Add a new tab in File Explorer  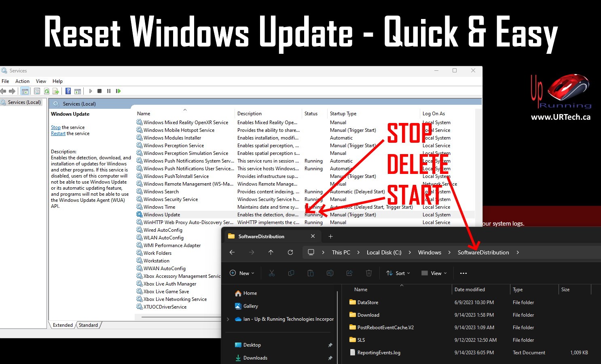(x=330, y=237)
